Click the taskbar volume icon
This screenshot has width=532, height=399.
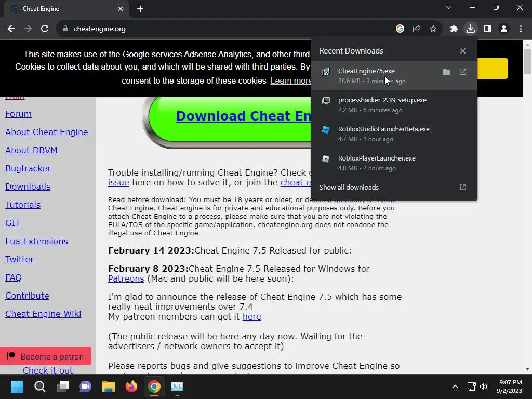(x=484, y=387)
